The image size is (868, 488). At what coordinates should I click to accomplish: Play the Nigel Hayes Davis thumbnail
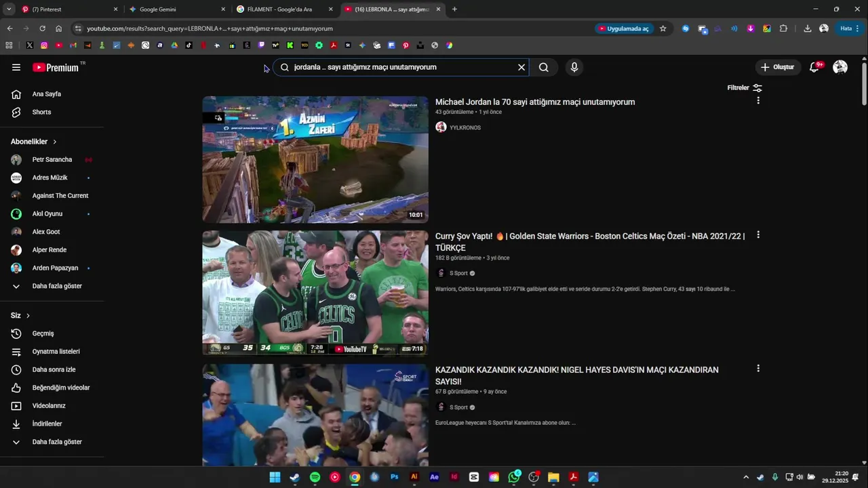(x=315, y=415)
